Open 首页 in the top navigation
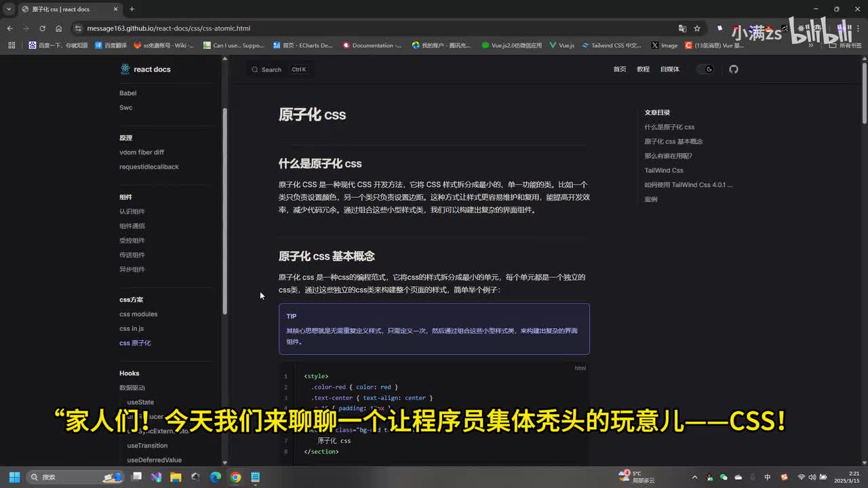The height and width of the screenshot is (488, 868). coord(620,69)
